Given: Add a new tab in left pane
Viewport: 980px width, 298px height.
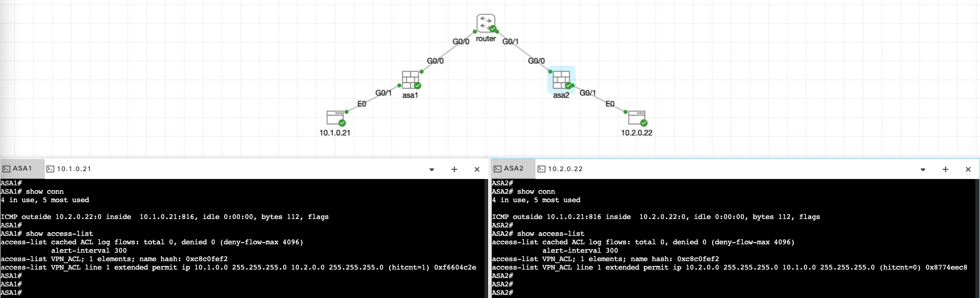Looking at the screenshot, I should [454, 170].
